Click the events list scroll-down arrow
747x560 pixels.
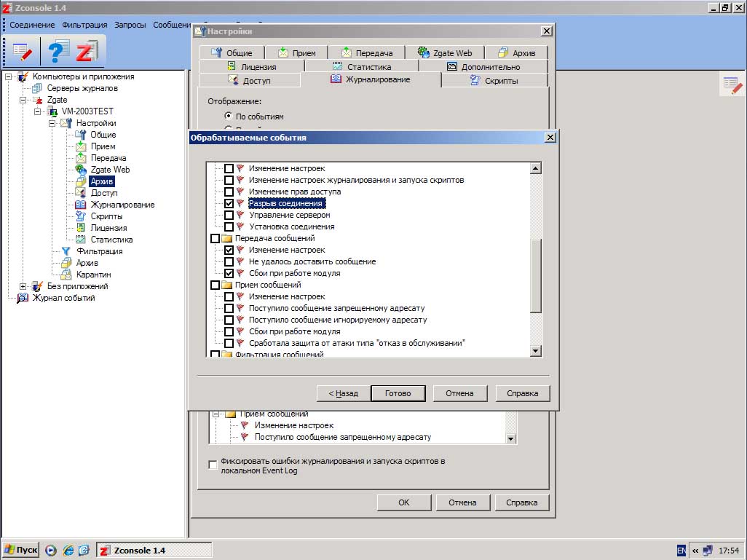coord(536,351)
